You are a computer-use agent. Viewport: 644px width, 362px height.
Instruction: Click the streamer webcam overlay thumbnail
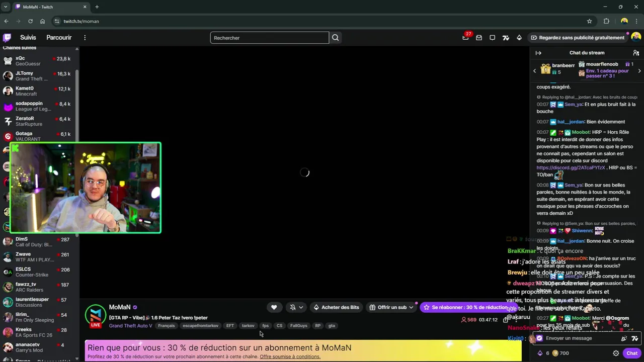[85, 188]
